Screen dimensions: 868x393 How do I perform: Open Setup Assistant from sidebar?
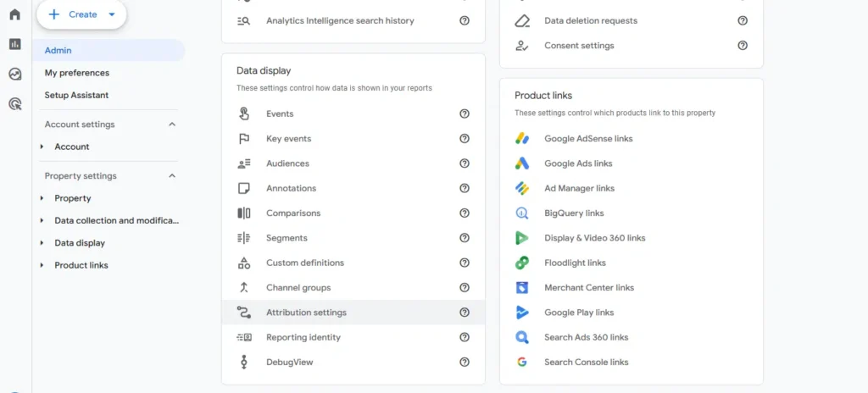(x=76, y=95)
